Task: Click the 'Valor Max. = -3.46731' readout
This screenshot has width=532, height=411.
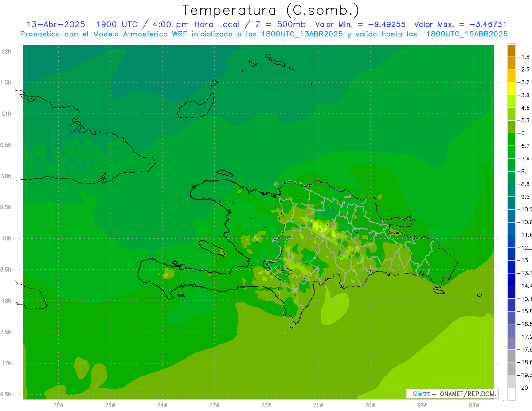Action: coord(460,24)
